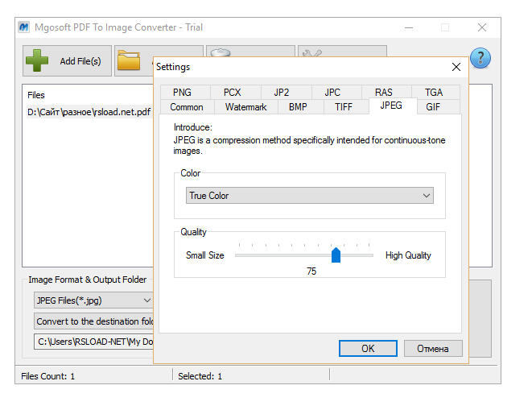Select the rsload.net.pdf file in Files list
Image resolution: width=532 pixels, height=406 pixels.
tap(89, 112)
